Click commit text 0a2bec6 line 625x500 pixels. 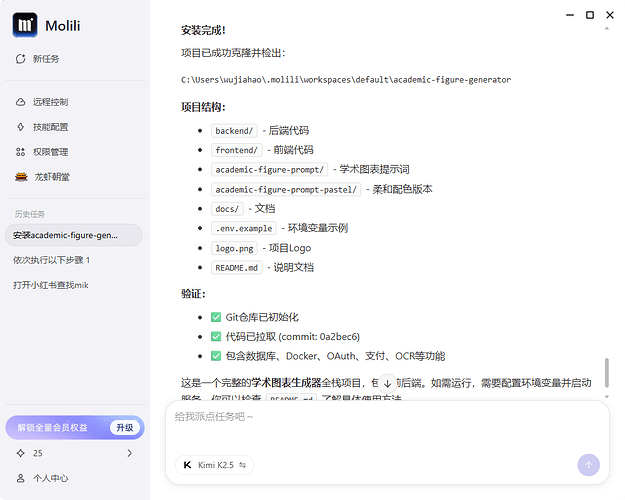pos(293,337)
